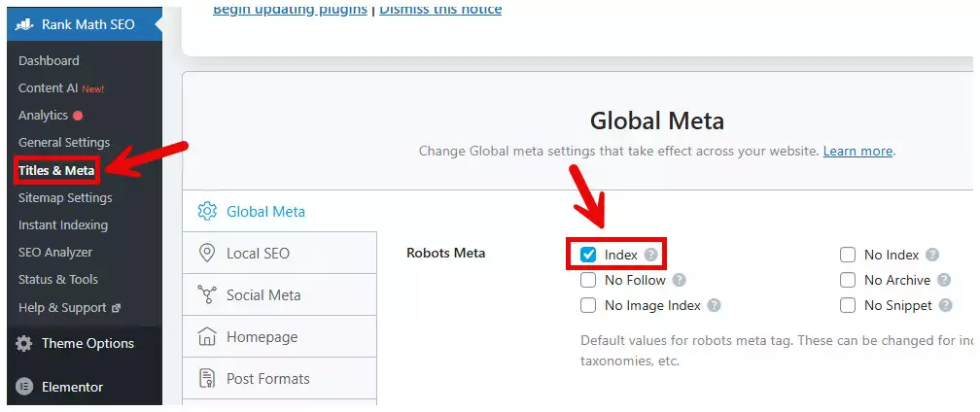Click the red Analytics notification dot

[x=78, y=116]
